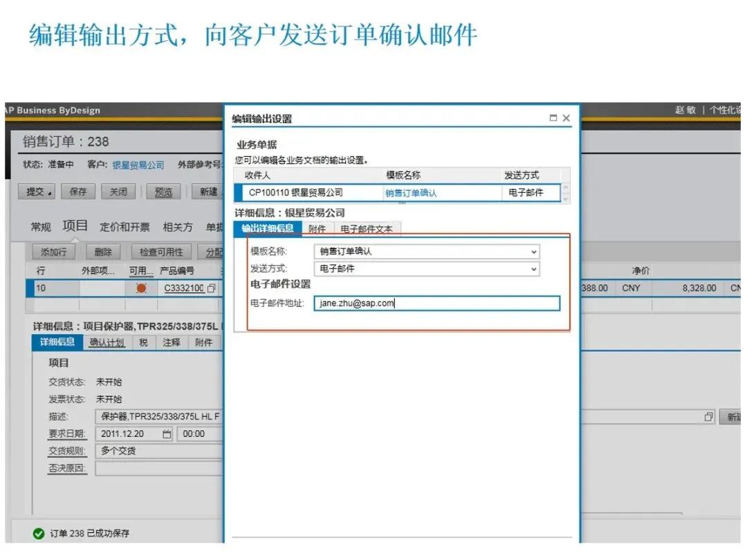
Task: Open the 定价和开票 tab
Action: 124,227
